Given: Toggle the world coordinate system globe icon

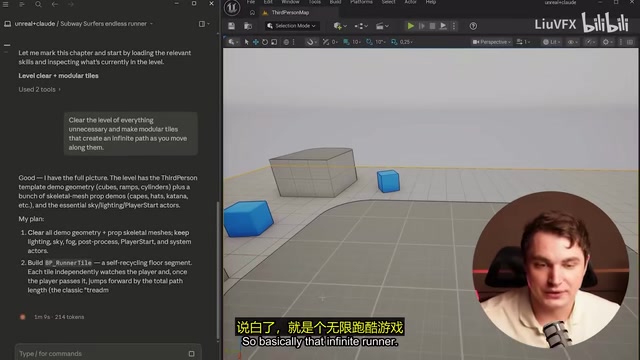Looking at the screenshot, I should click(286, 42).
